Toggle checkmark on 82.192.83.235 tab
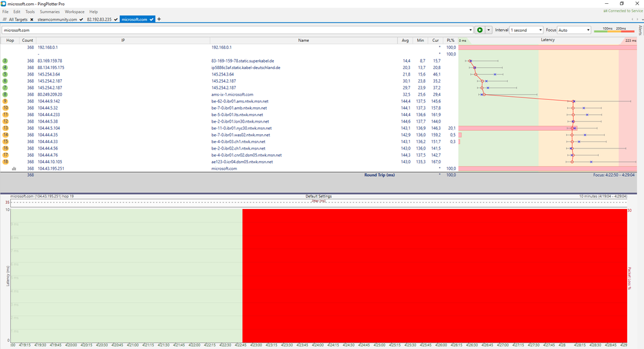Screen dimensions: 644x349 116,19
